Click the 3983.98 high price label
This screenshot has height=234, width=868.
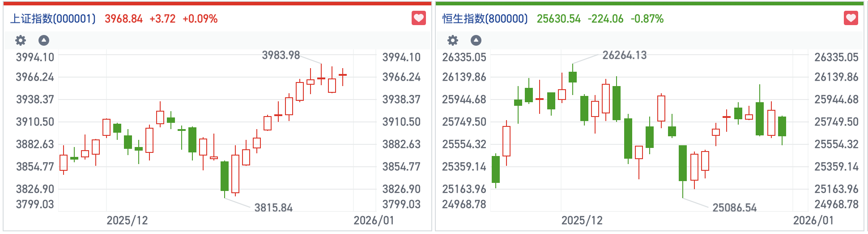coord(281,55)
